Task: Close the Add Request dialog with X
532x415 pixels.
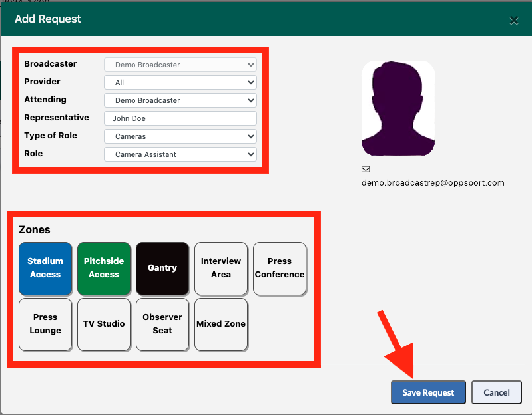Action: pos(513,21)
